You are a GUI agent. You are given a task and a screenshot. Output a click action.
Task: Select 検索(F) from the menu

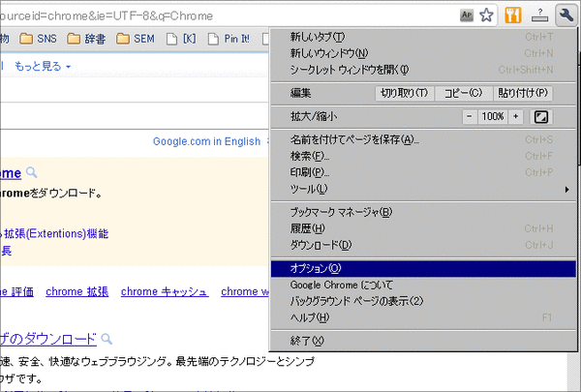coord(423,156)
